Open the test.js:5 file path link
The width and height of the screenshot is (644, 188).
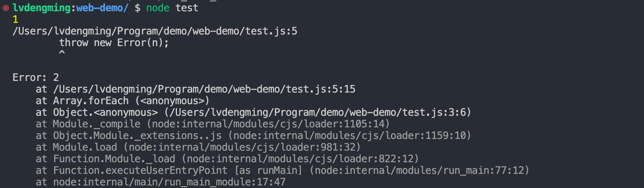pyautogui.click(x=155, y=31)
